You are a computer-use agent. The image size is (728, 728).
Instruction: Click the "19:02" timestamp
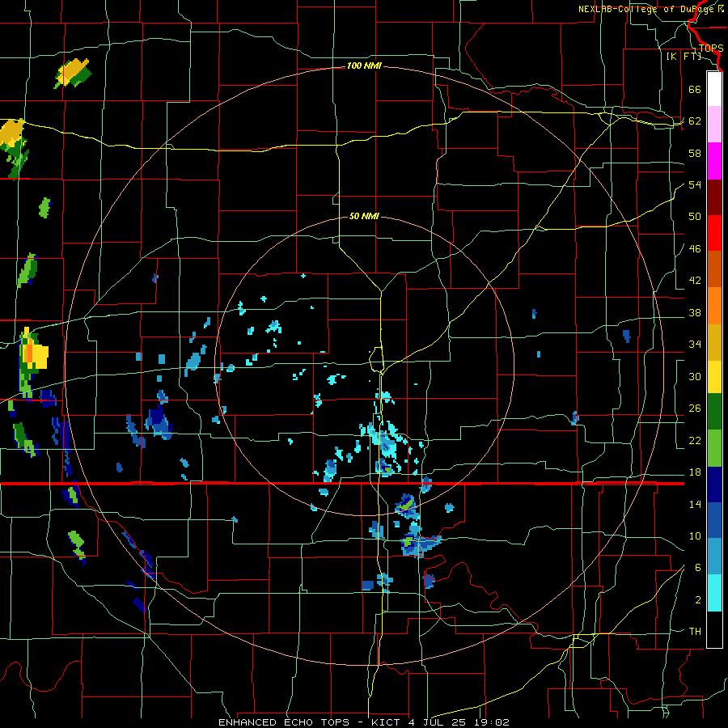tap(492, 722)
